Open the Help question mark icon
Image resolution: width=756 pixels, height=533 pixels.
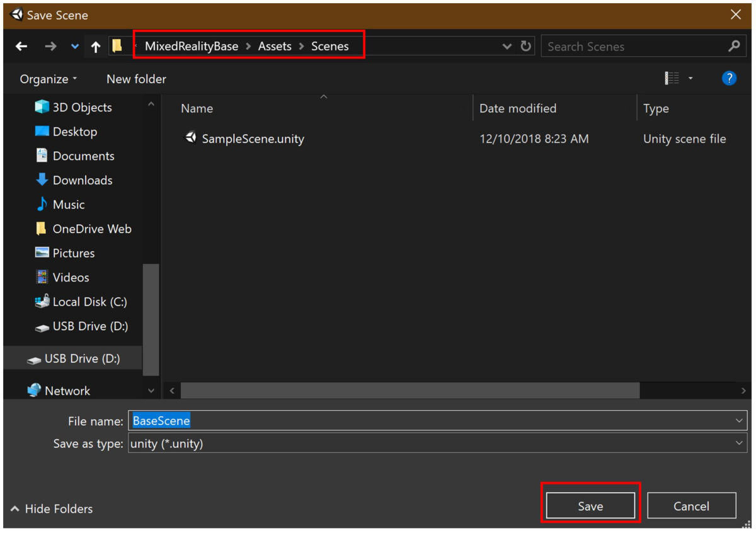point(729,78)
